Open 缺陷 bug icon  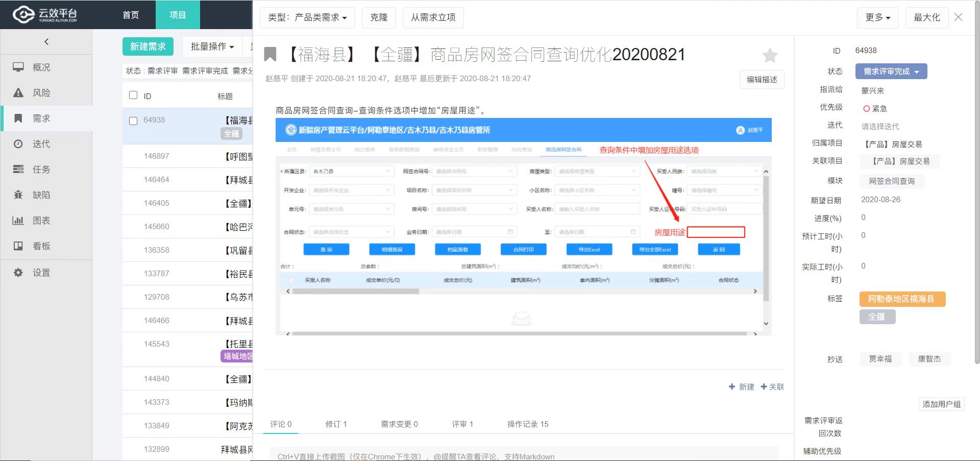[18, 195]
